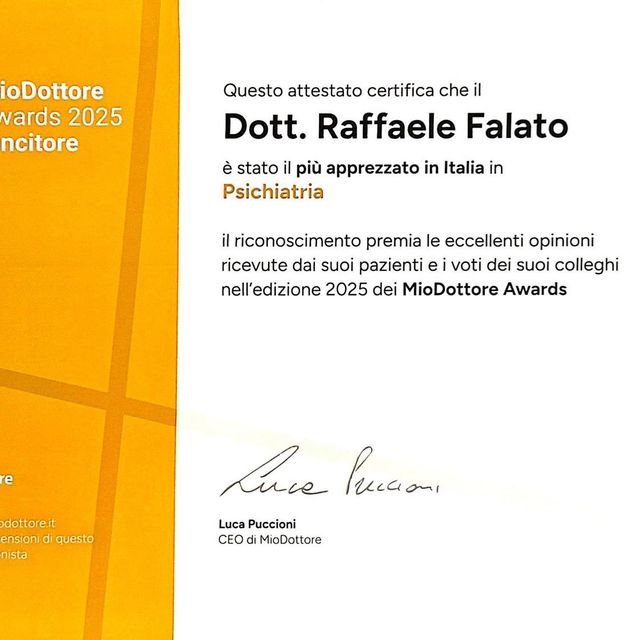Click the 'ensioni di questo' line on orange panel
This screenshot has width=640, height=640.
(x=47, y=539)
